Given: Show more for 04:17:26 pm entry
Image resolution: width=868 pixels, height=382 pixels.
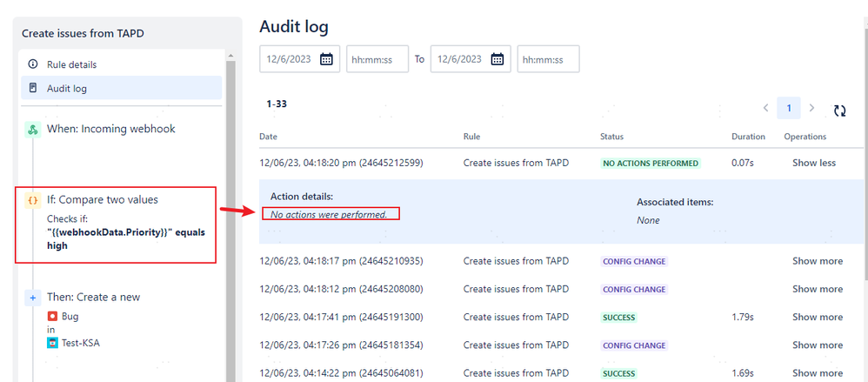Looking at the screenshot, I should pyautogui.click(x=818, y=345).
